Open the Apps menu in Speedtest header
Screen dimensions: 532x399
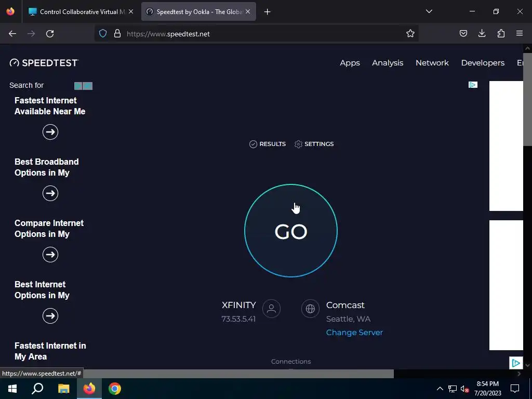pos(350,63)
